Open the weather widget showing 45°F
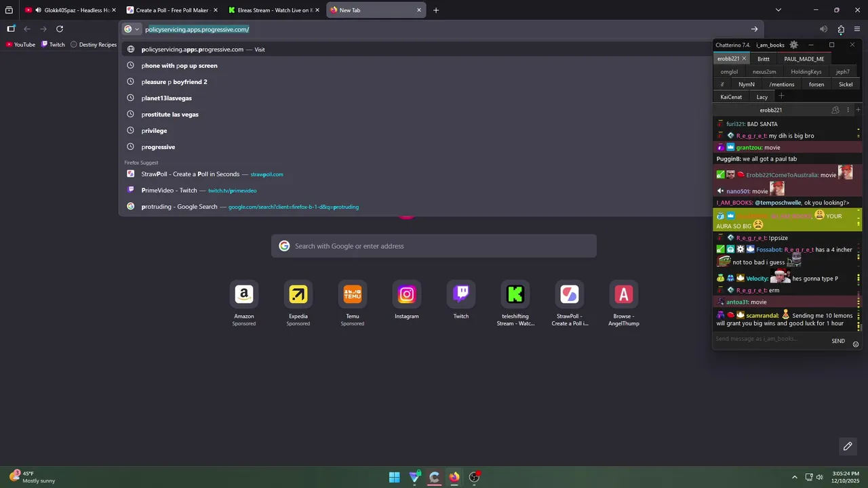 tap(33, 477)
